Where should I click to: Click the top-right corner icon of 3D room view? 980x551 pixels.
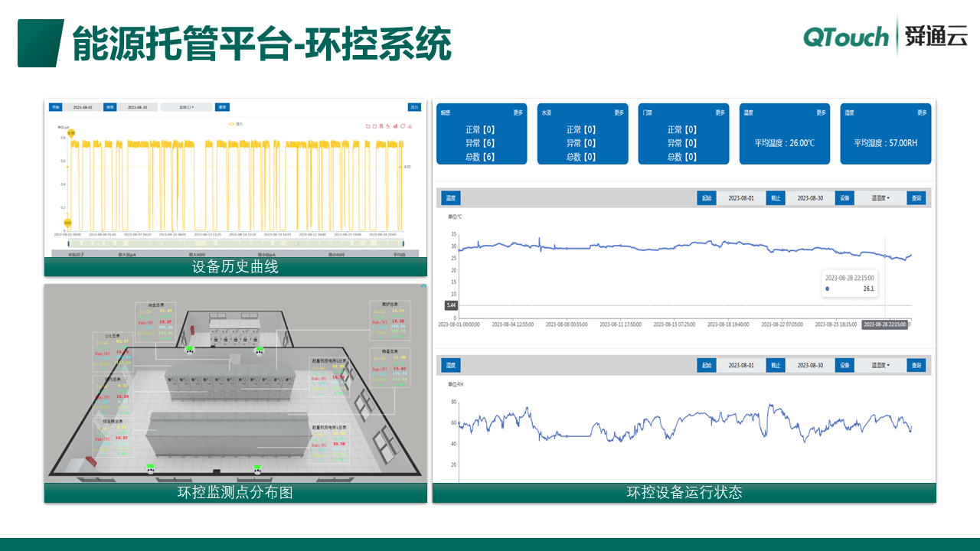[x=423, y=287]
